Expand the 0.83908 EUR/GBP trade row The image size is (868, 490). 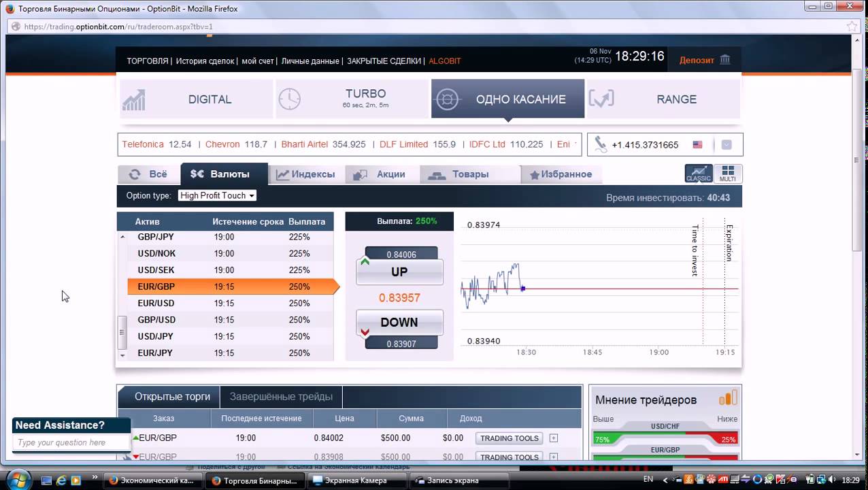554,457
